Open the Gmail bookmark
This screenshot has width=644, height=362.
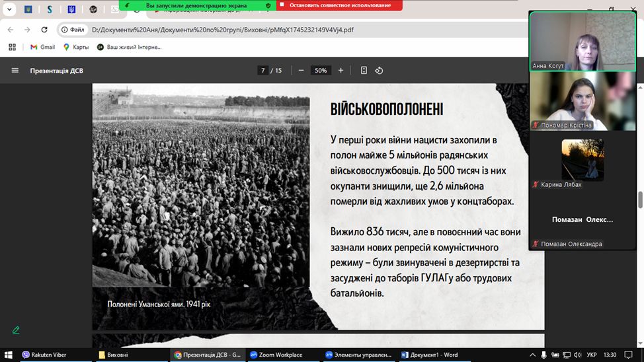coord(42,47)
